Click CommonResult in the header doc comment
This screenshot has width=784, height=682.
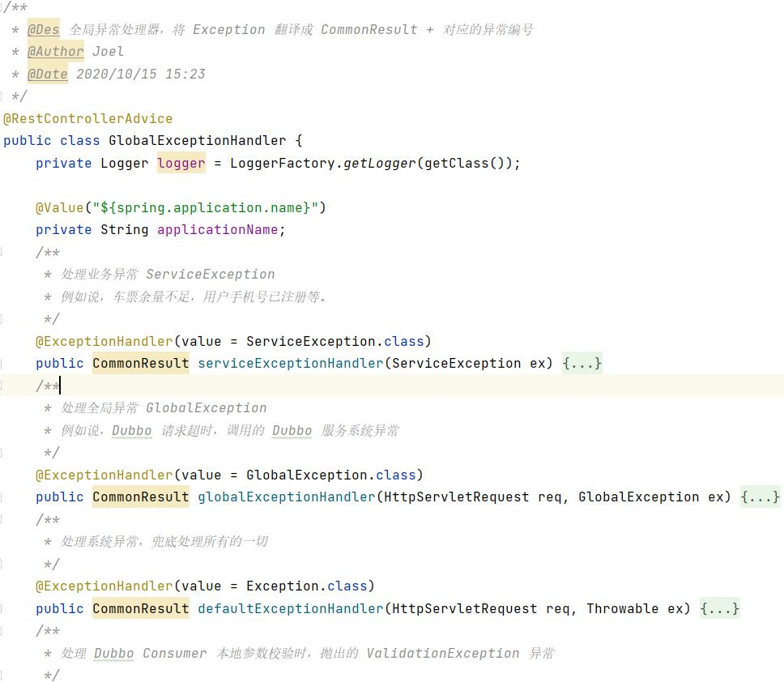click(369, 29)
